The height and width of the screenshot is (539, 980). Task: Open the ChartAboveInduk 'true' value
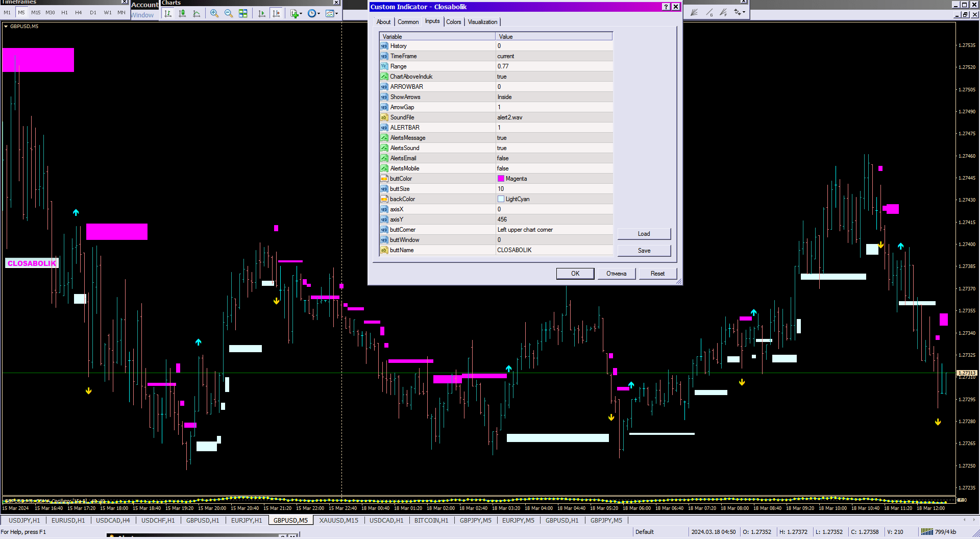pos(554,77)
